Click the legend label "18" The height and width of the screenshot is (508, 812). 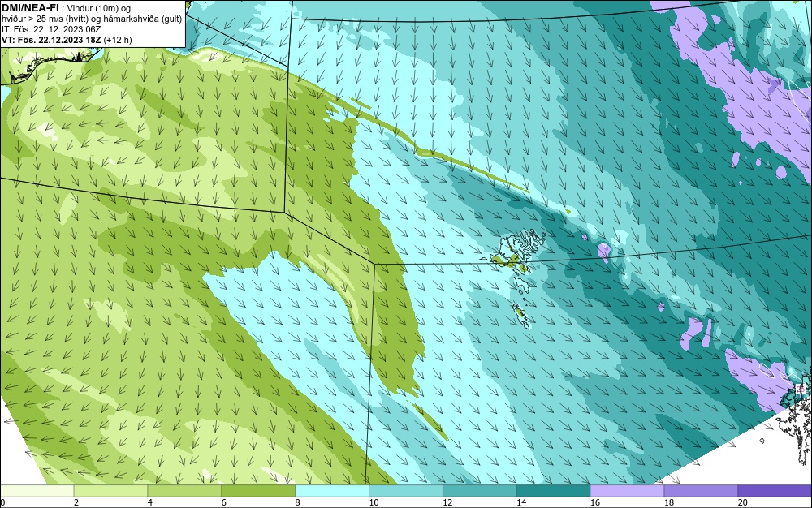[x=668, y=502]
